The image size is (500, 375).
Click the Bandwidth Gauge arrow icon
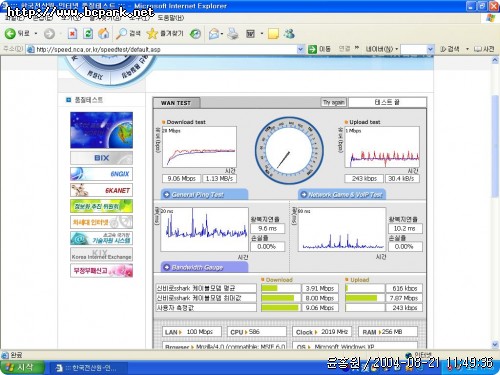pyautogui.click(x=166, y=267)
